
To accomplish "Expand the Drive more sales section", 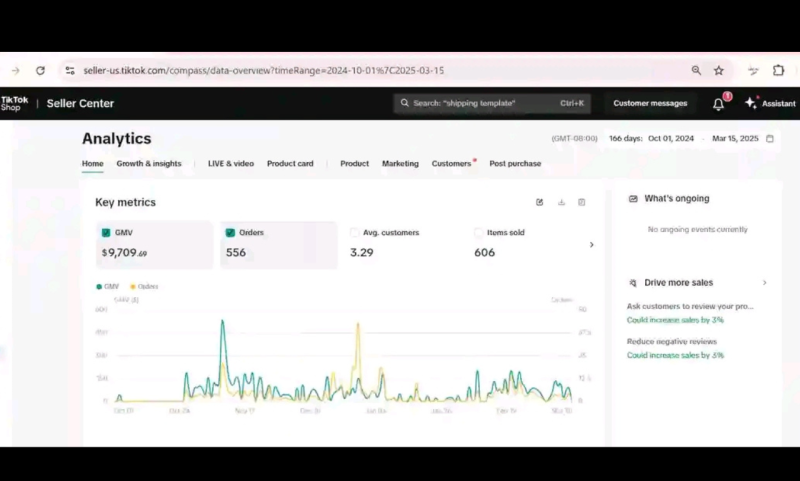I will tap(765, 283).
